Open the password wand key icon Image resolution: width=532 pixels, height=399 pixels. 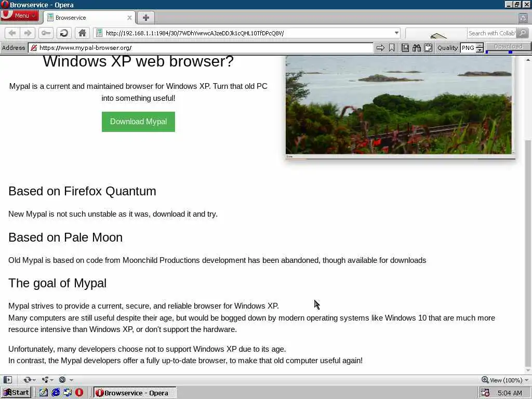click(46, 33)
